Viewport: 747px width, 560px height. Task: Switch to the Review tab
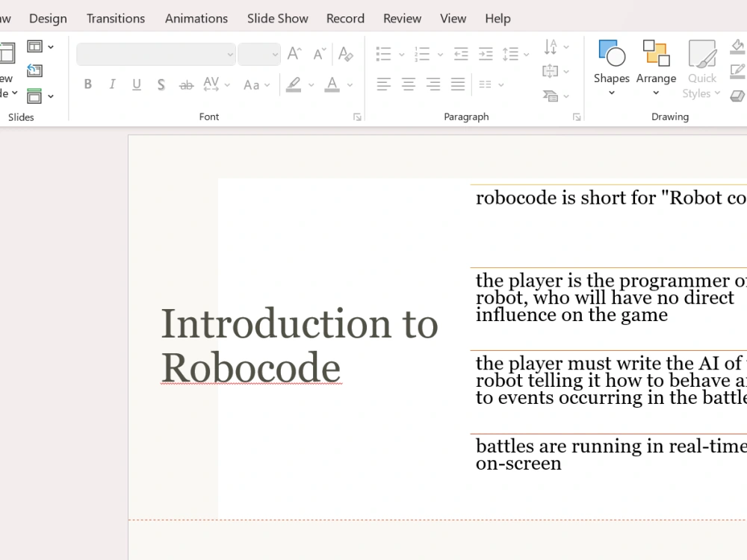click(x=402, y=19)
